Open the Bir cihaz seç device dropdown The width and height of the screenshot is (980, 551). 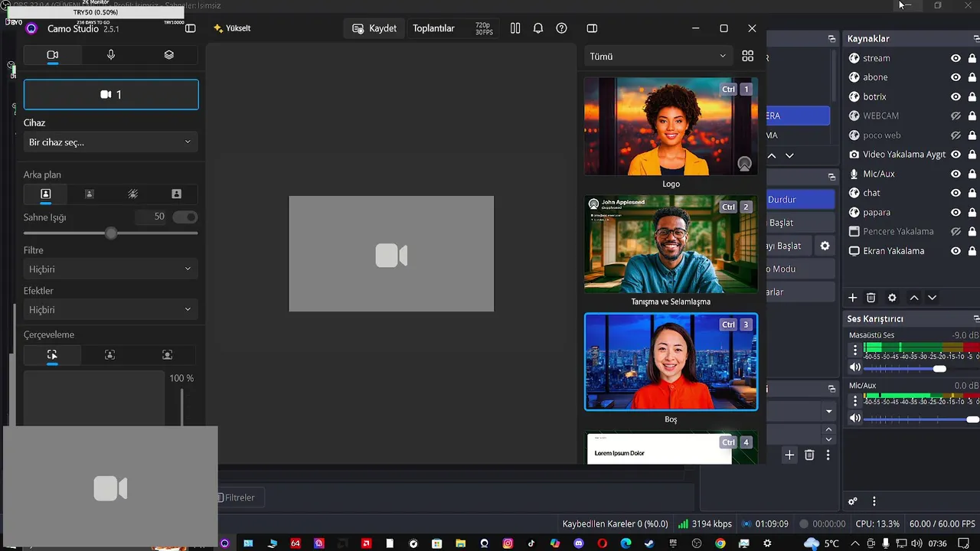(x=111, y=142)
